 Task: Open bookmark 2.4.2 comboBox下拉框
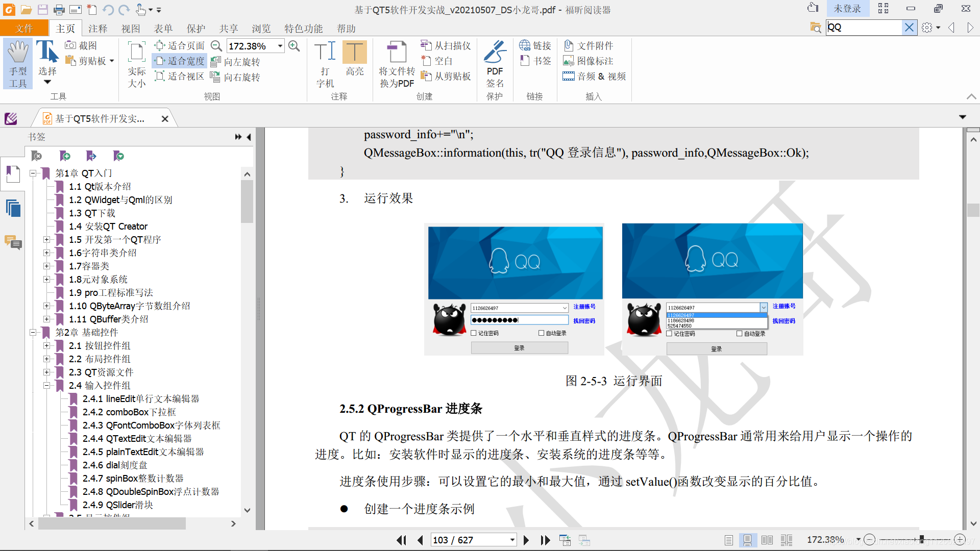coord(129,412)
